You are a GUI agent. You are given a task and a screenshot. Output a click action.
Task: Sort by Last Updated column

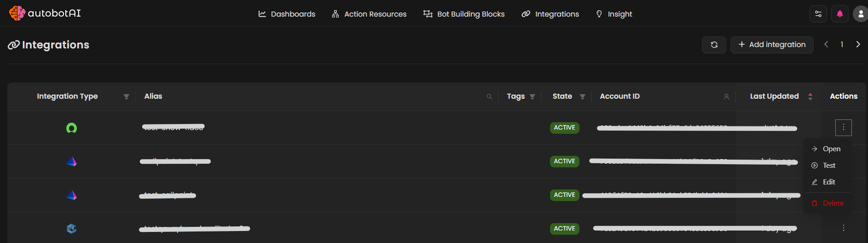(810, 96)
